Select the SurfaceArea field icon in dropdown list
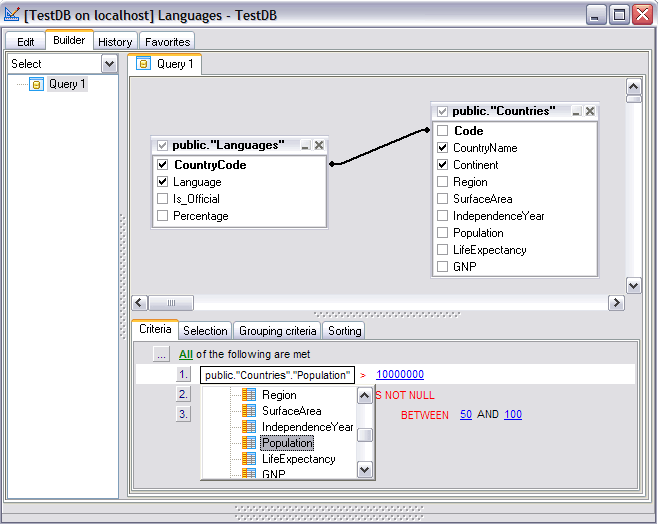 [249, 411]
